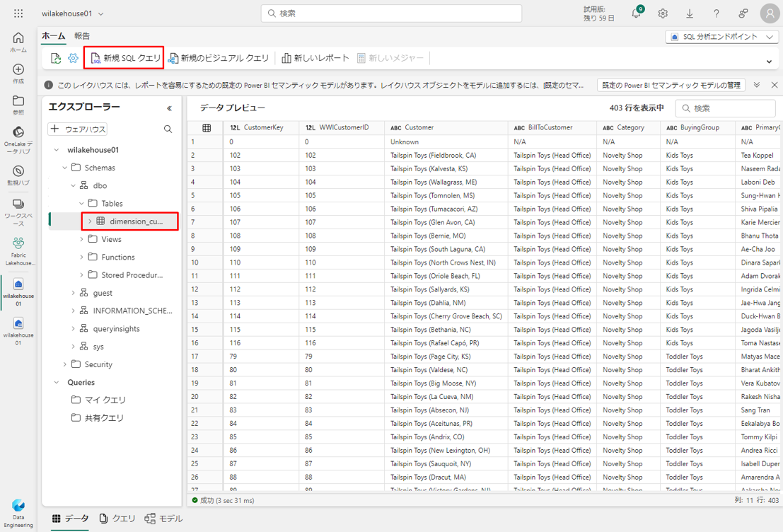This screenshot has width=783, height=532.
Task: Collapse the Schemas tree node
Action: [64, 168]
